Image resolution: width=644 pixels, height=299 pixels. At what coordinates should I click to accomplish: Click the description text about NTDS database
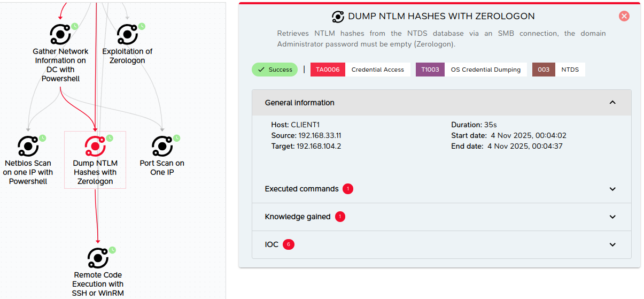tap(441, 39)
